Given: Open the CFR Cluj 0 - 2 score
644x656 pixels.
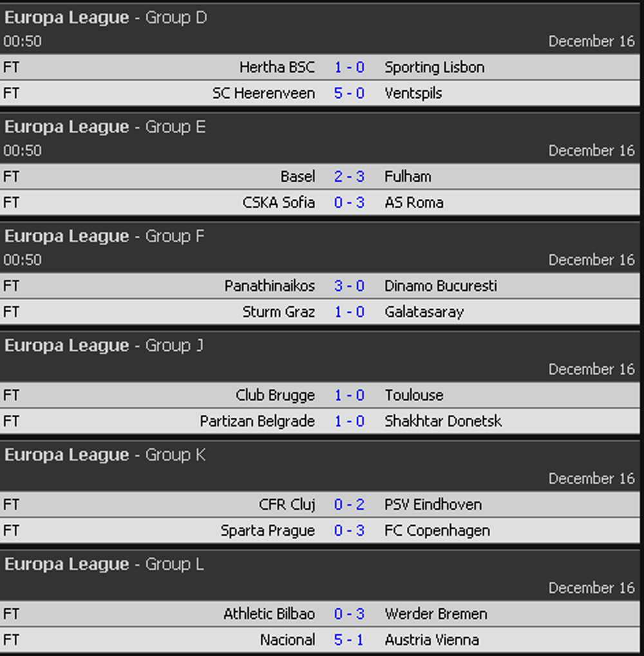Looking at the screenshot, I should [349, 505].
